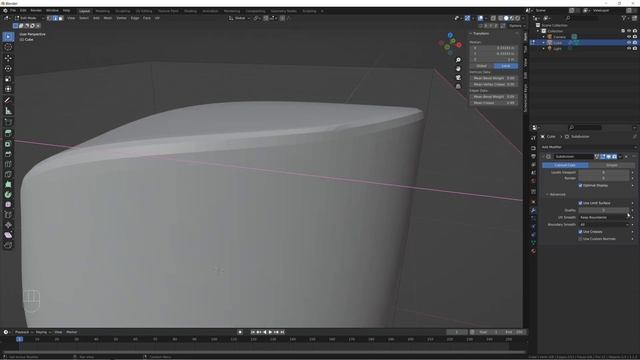Switch to the Modeling workspace tab
The image size is (640, 360).
[102, 11]
